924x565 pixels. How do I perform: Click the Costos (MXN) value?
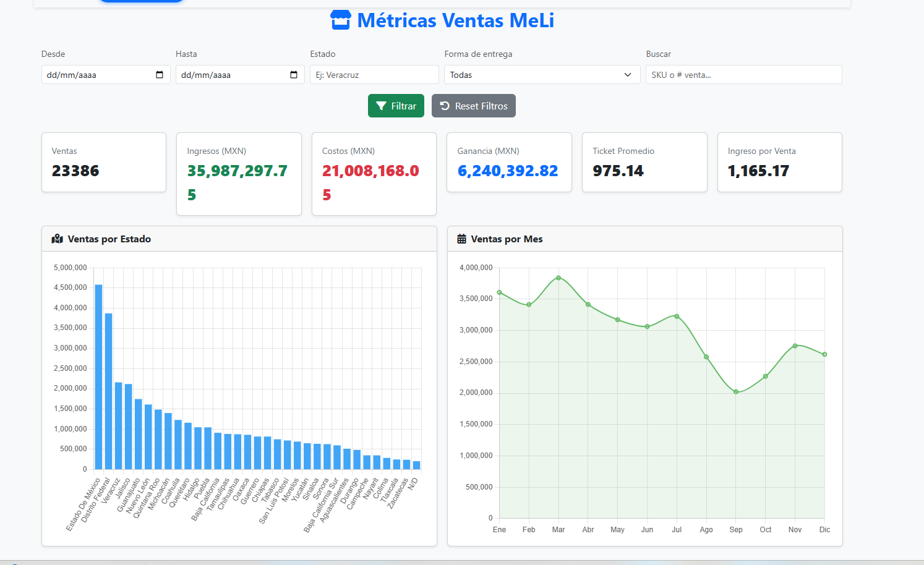[x=371, y=182]
